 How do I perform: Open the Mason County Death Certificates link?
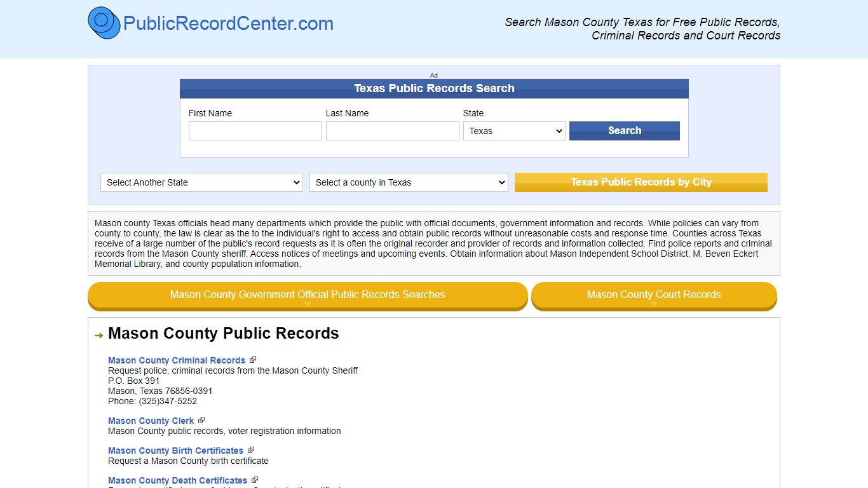[177, 480]
